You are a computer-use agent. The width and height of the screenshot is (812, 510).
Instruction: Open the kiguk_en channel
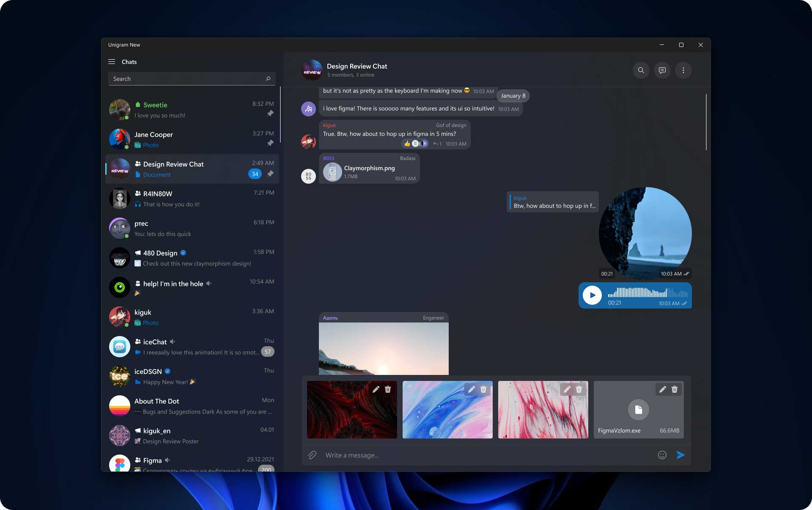[192, 436]
